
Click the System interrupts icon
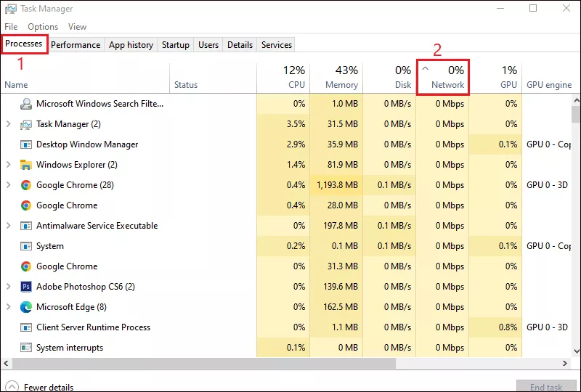(x=26, y=348)
